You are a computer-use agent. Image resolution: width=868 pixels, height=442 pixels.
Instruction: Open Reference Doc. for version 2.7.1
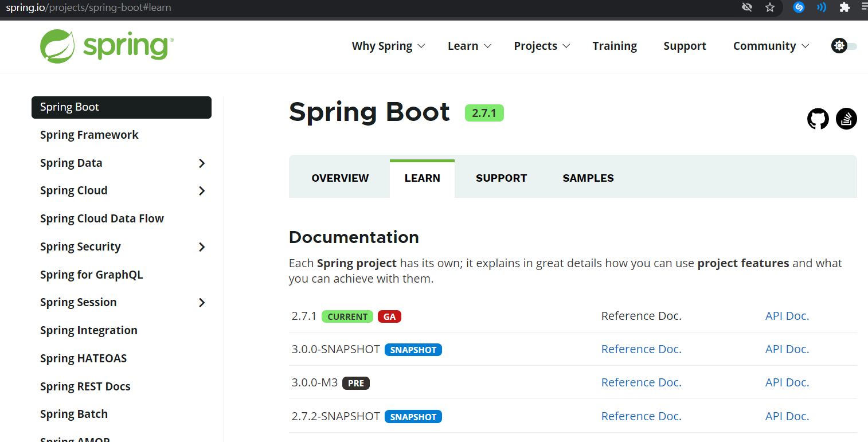pyautogui.click(x=641, y=316)
